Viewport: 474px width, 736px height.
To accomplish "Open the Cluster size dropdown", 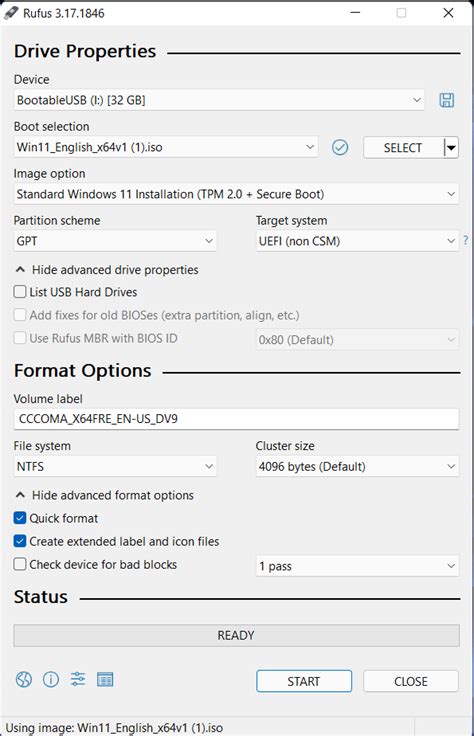I will (x=357, y=466).
